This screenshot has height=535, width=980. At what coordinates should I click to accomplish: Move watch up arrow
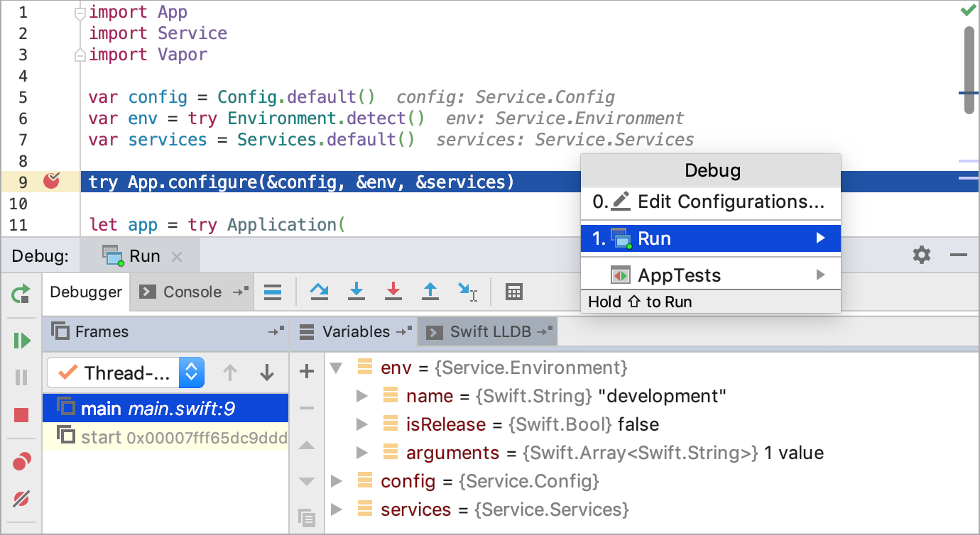click(x=307, y=446)
